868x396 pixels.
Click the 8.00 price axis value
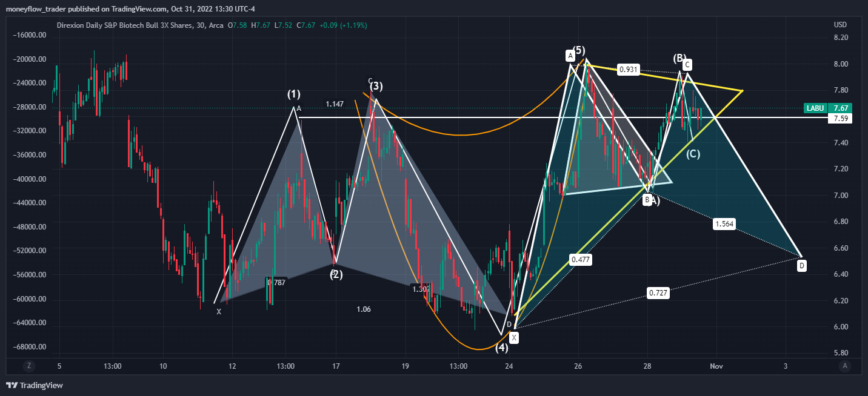click(x=840, y=64)
